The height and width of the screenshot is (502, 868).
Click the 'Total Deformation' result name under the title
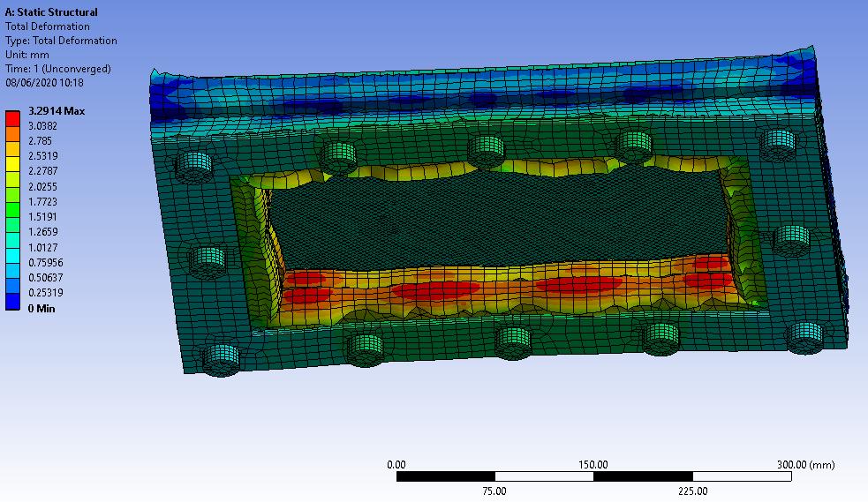[47, 26]
